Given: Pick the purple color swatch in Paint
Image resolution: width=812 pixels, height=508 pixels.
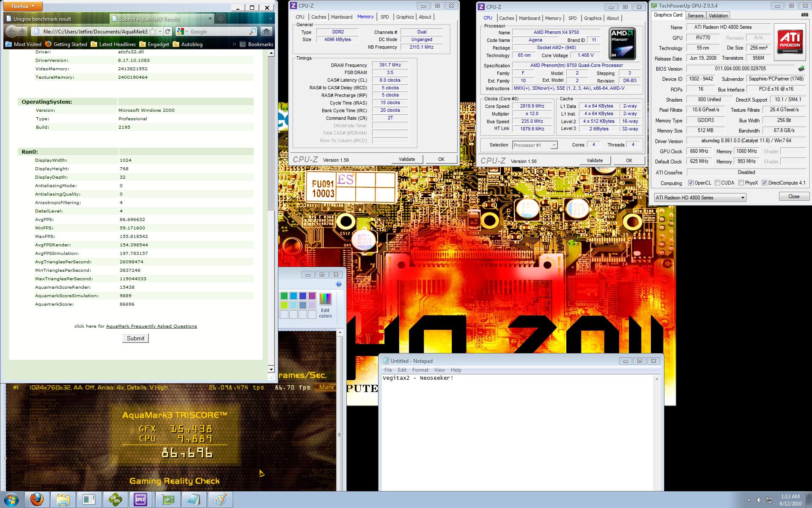Looking at the screenshot, I should click(x=312, y=296).
